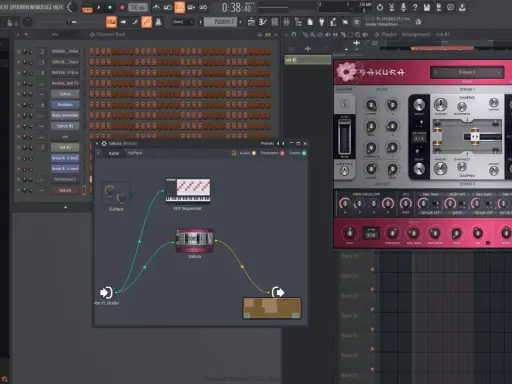Open the piano roll view icon
The width and height of the screenshot is (512, 384).
coord(263,22)
